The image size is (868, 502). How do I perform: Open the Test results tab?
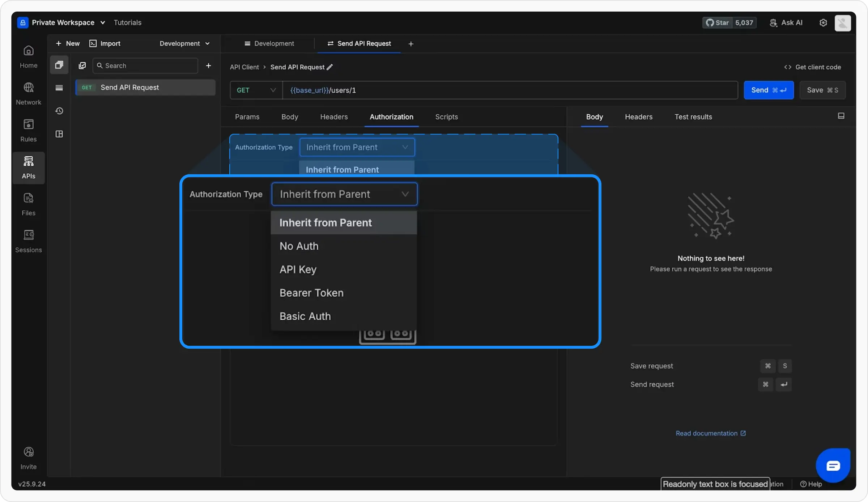pos(693,117)
